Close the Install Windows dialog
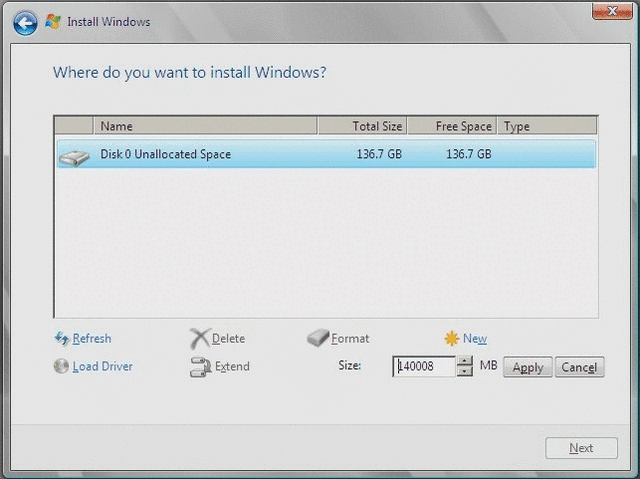This screenshot has width=640, height=479. pos(611,11)
